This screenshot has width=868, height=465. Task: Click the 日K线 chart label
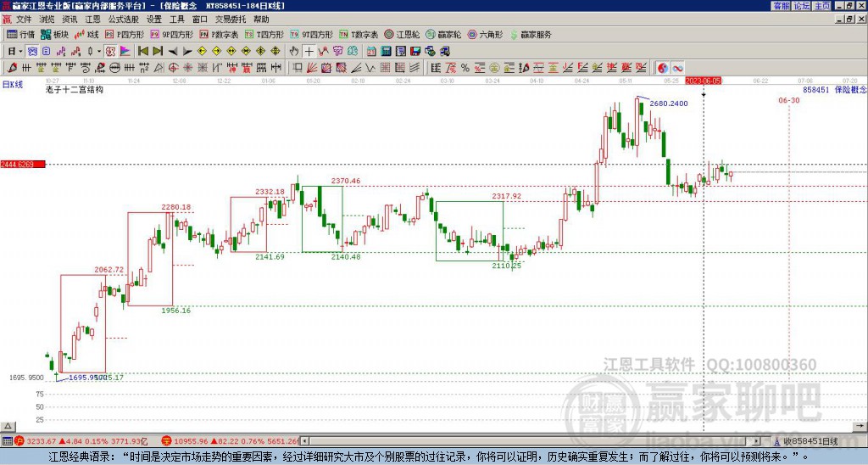pos(12,85)
